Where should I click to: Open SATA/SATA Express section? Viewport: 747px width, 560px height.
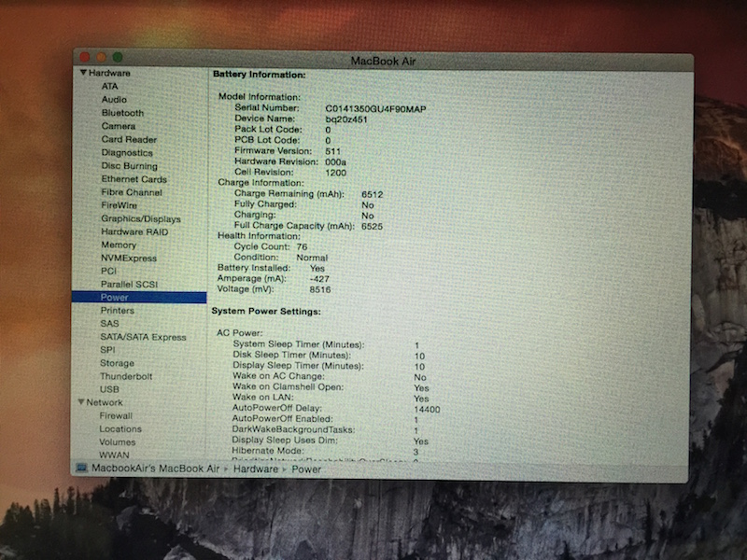[x=143, y=337]
